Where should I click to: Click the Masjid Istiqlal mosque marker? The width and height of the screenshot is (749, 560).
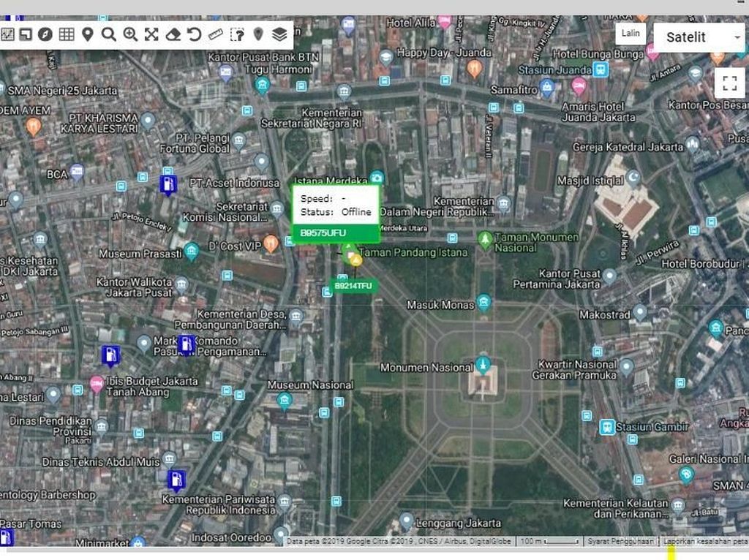click(x=633, y=178)
